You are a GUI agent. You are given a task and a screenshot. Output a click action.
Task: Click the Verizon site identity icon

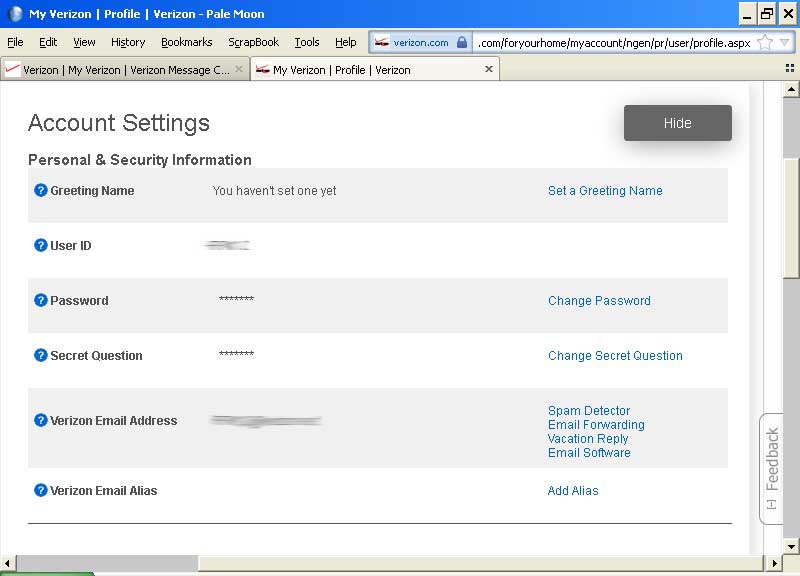(382, 42)
